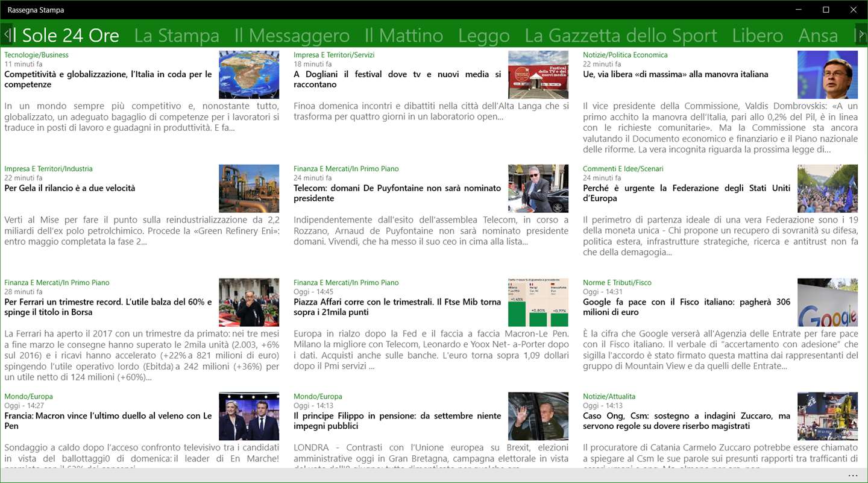Click the Gela 'Verti al Mise' summary text
Screen dimensions: 868x483
coord(142,230)
